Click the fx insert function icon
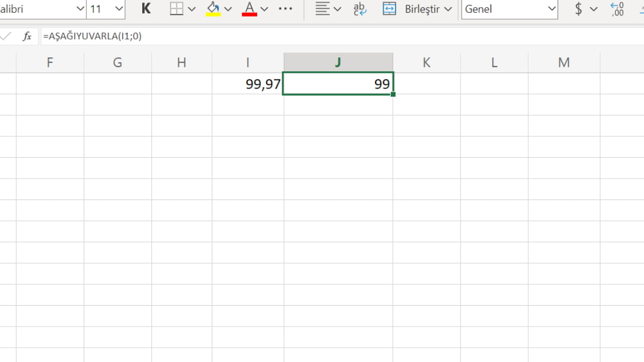The height and width of the screenshot is (362, 644). tap(27, 36)
